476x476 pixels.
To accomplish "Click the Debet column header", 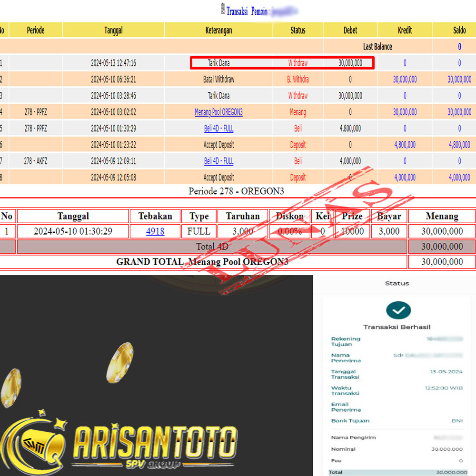I will tap(350, 30).
